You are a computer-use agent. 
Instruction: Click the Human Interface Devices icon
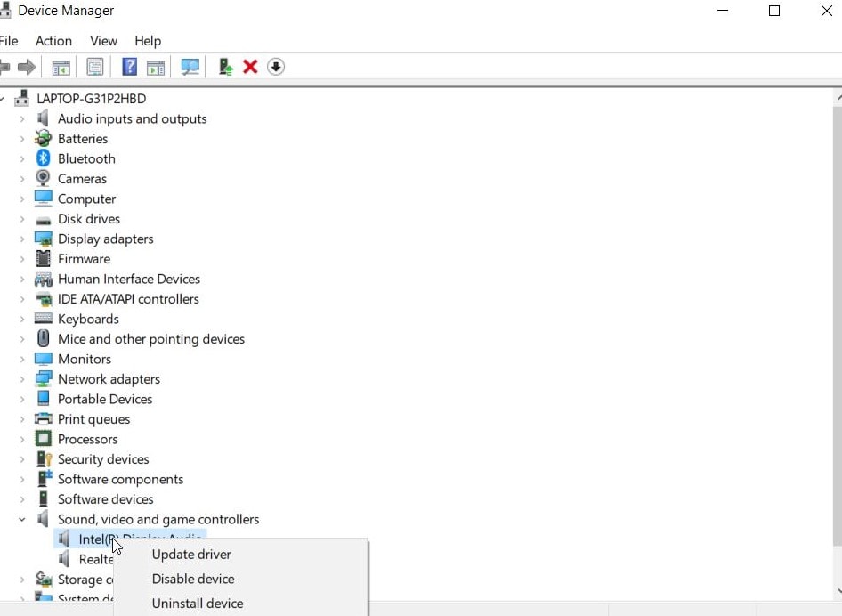tap(43, 279)
